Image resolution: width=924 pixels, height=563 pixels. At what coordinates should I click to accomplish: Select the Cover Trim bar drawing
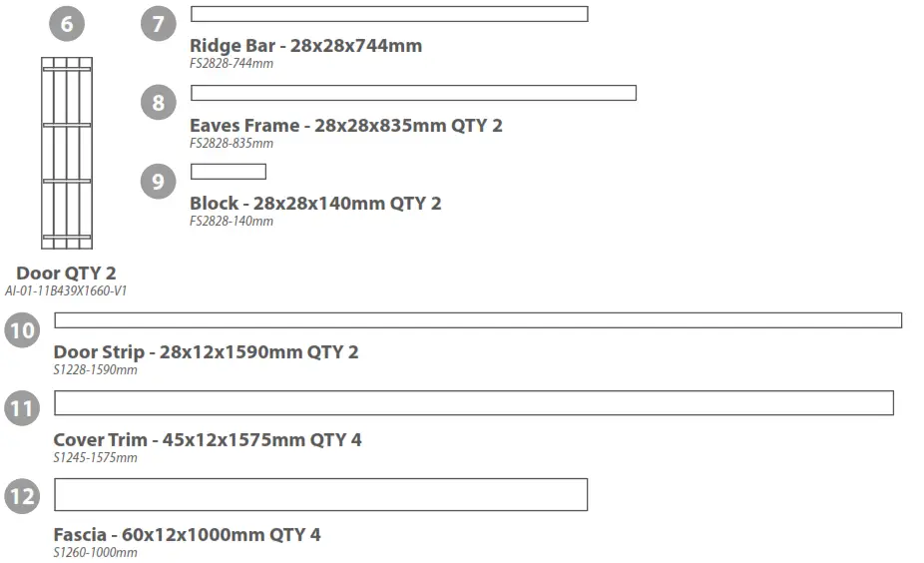473,403
